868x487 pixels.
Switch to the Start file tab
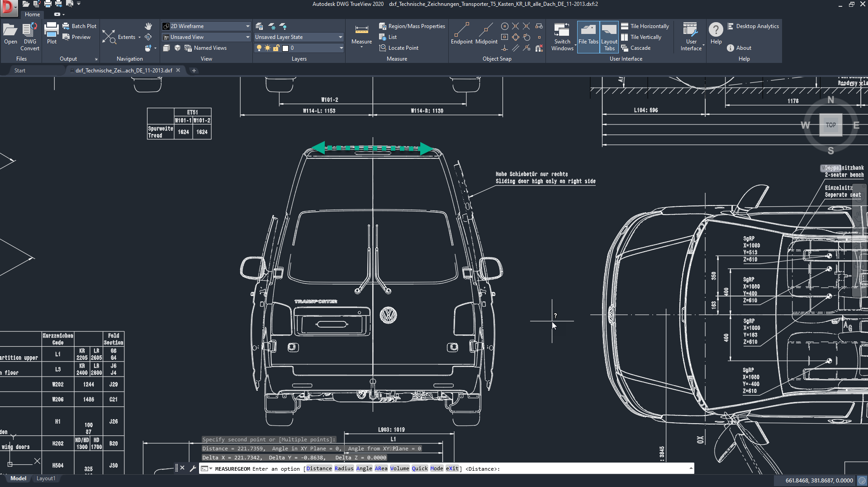click(20, 71)
